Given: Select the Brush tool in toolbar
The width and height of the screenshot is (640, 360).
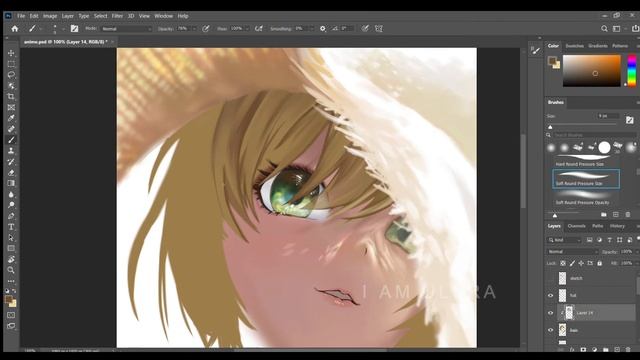Looking at the screenshot, I should 11,140.
